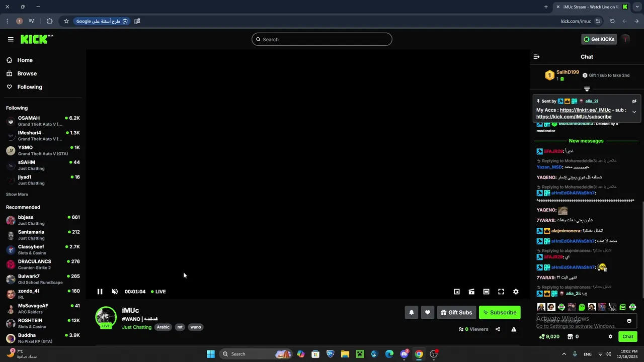Viewport: 644px width, 362px height.
Task: Open MsSavageAF recommended channel
Action: pyautogui.click(x=43, y=309)
